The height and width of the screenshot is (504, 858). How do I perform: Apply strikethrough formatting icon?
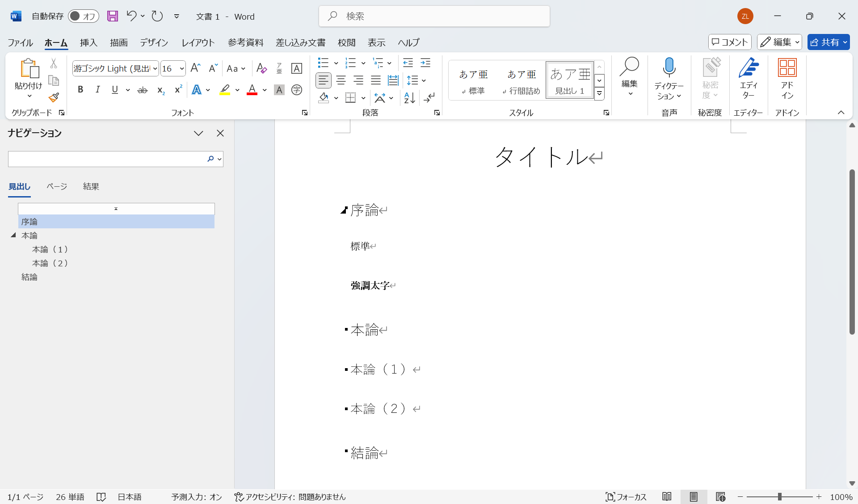point(142,90)
